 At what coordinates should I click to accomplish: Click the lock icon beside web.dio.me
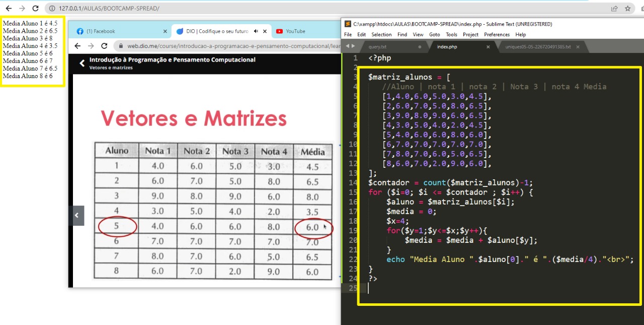pos(121,46)
